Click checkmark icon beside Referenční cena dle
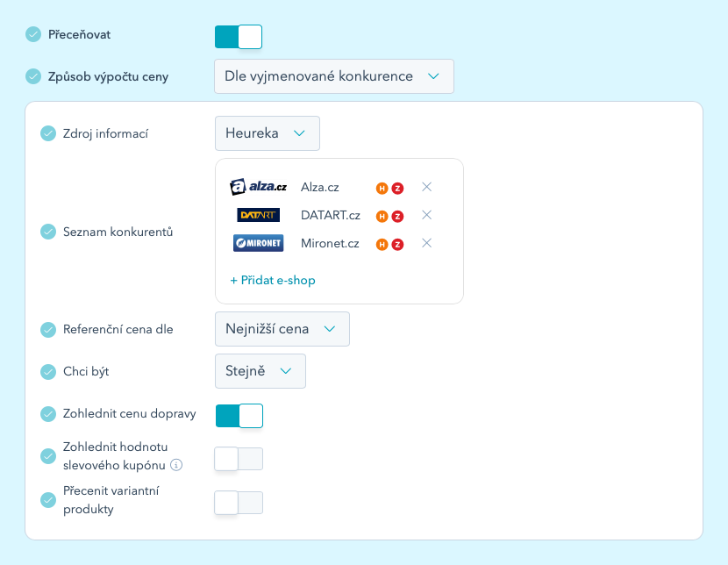The height and width of the screenshot is (565, 728). 48,329
